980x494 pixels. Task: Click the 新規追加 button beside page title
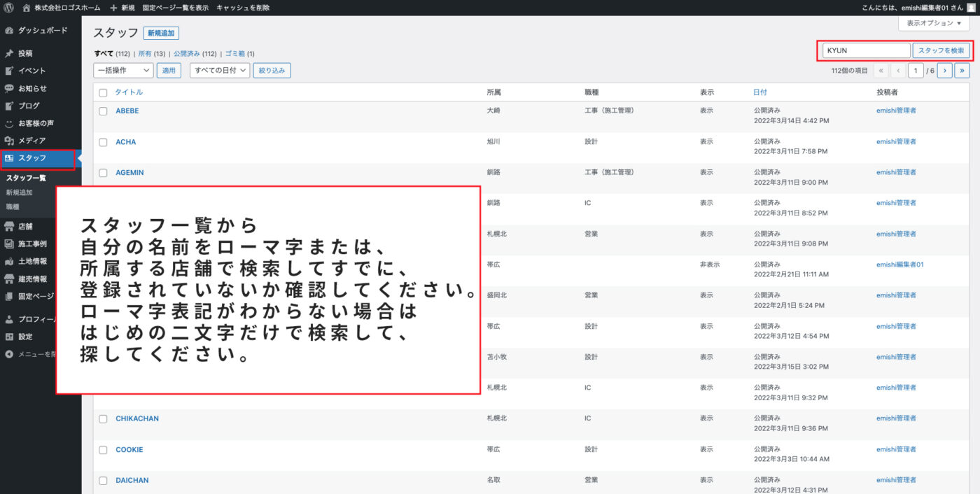point(162,34)
